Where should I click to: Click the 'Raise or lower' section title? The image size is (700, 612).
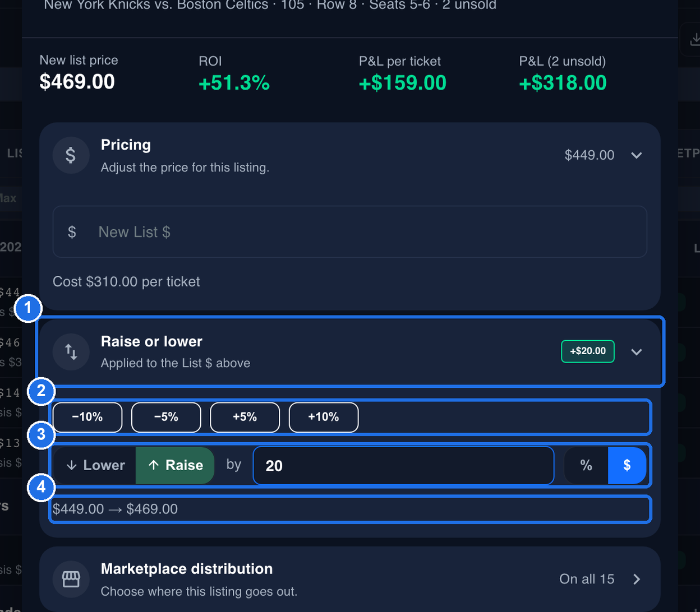151,341
